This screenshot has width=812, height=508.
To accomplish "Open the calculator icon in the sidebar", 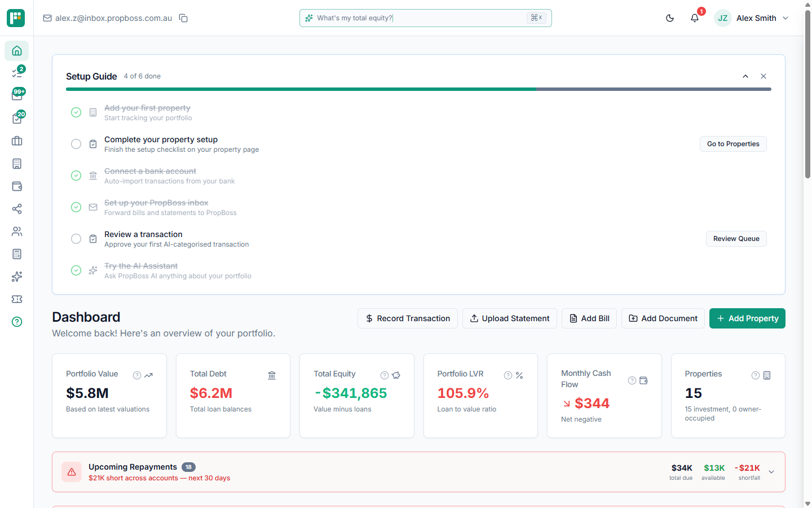I will (x=16, y=254).
